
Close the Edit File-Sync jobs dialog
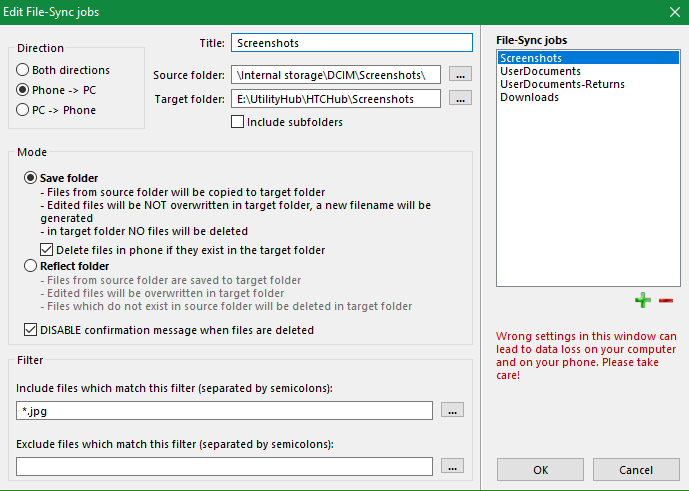[674, 12]
